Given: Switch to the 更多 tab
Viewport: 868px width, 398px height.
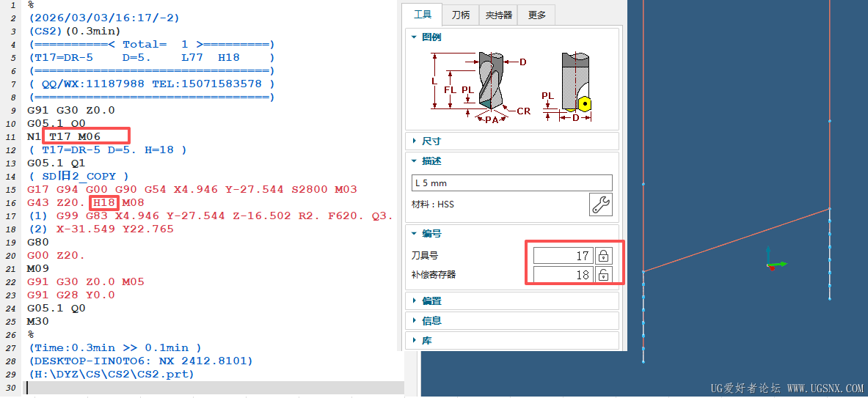Looking at the screenshot, I should click(536, 15).
